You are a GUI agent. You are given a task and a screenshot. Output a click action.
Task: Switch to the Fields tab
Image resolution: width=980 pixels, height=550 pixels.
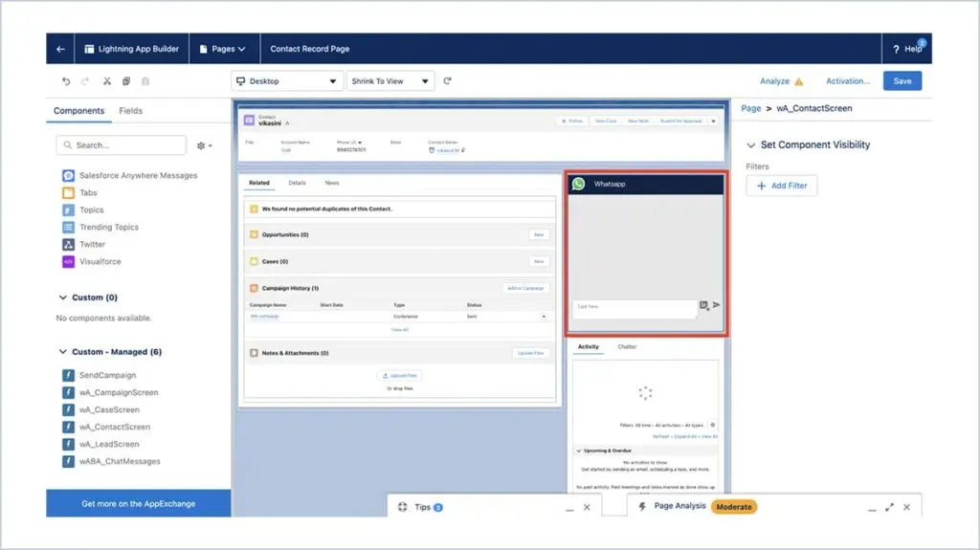(130, 111)
